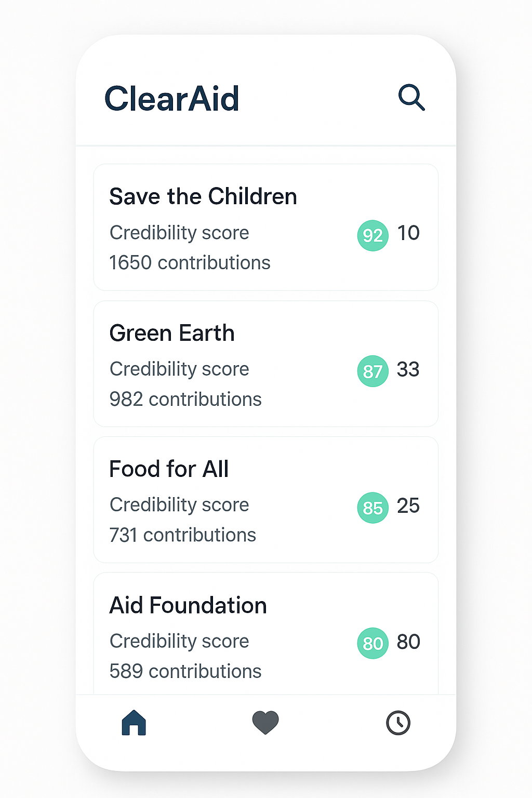Click the 589 contributions text

click(x=185, y=671)
